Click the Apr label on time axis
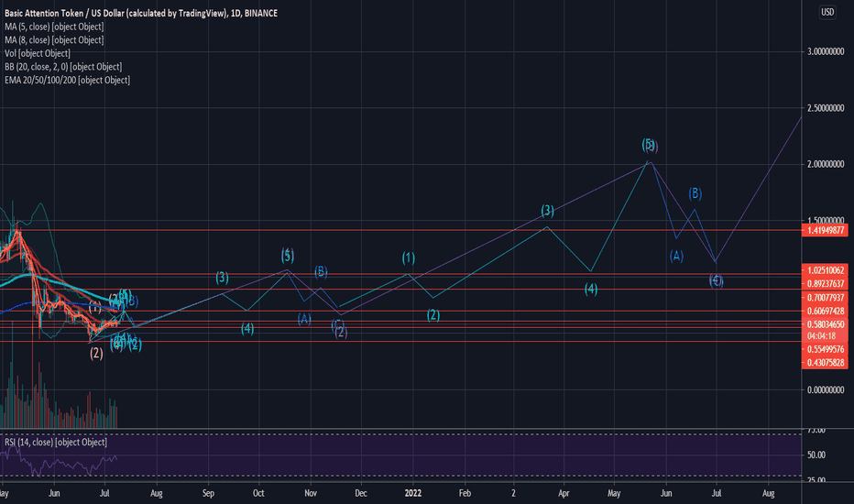 (564, 493)
